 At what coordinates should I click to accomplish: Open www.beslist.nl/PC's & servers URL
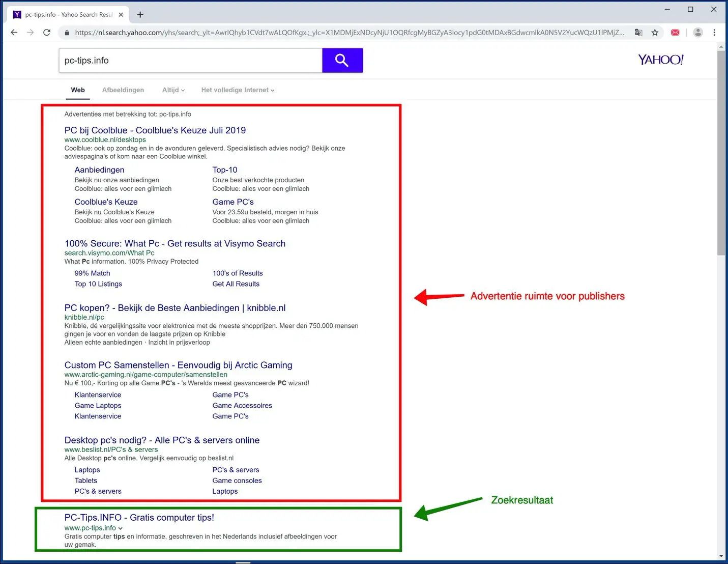(111, 450)
